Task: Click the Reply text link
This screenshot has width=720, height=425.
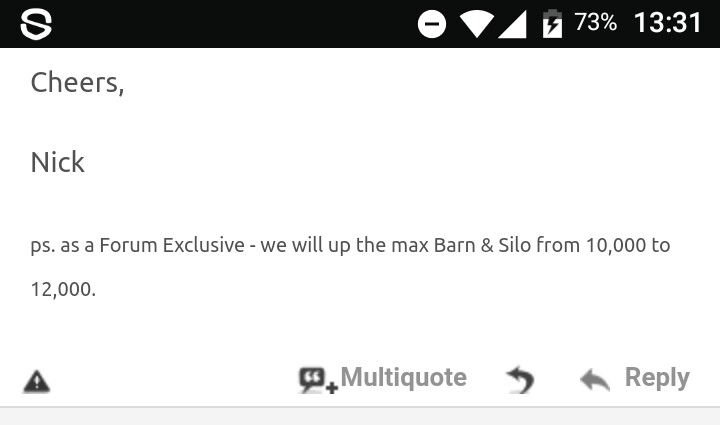Action: click(x=657, y=378)
